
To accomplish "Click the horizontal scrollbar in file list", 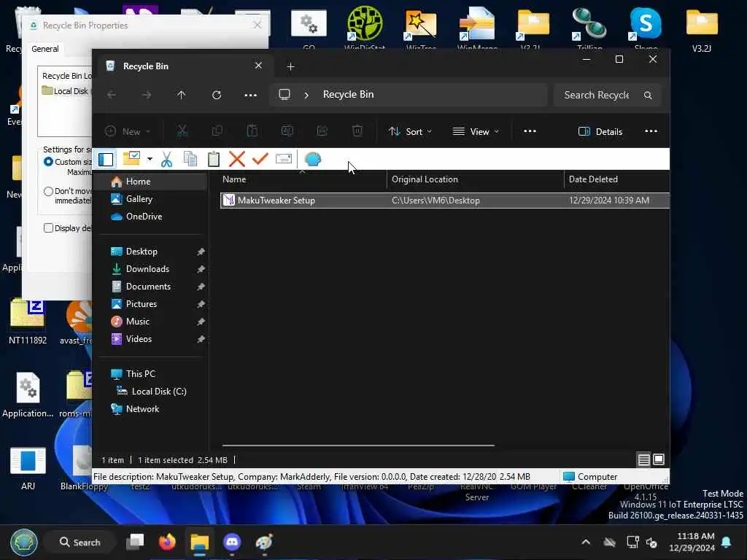I will pos(358,446).
